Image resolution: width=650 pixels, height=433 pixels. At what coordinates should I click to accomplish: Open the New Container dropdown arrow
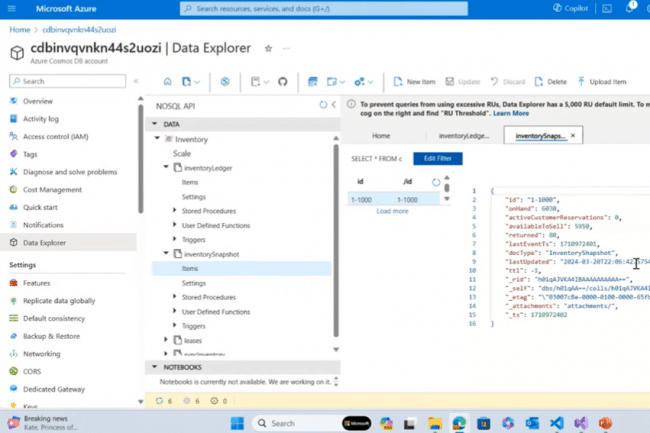[x=197, y=82]
